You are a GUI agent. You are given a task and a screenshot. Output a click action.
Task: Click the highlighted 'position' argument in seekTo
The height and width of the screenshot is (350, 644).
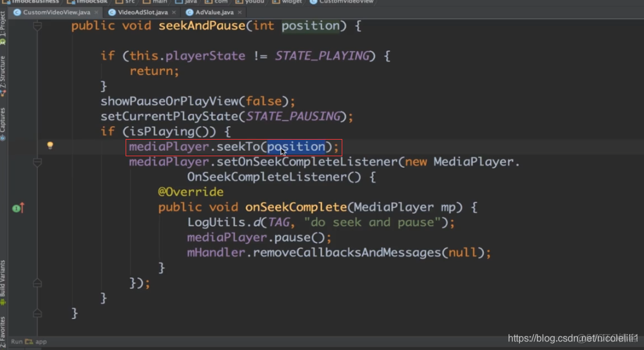click(x=296, y=147)
